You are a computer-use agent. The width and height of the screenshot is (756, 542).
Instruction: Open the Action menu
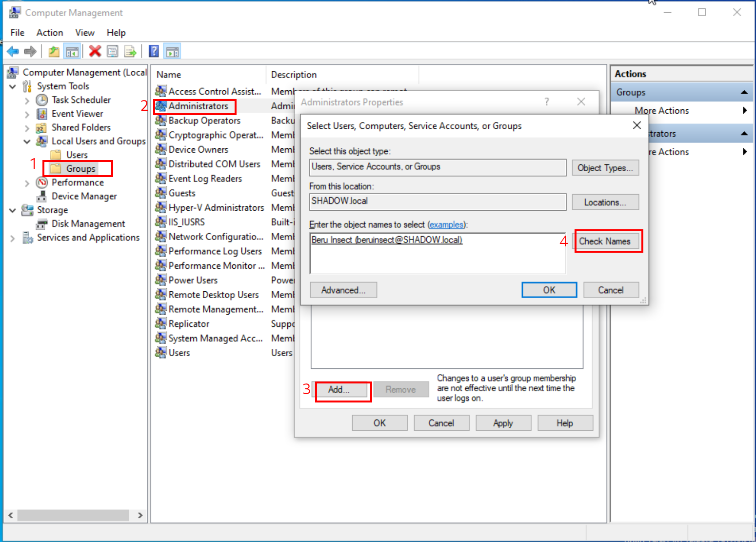[49, 33]
